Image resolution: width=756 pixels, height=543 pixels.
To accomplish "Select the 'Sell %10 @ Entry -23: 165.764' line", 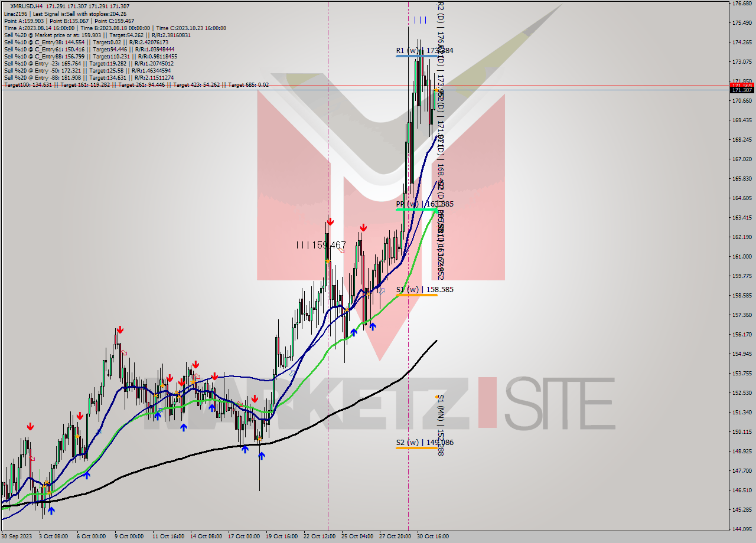I will point(89,63).
